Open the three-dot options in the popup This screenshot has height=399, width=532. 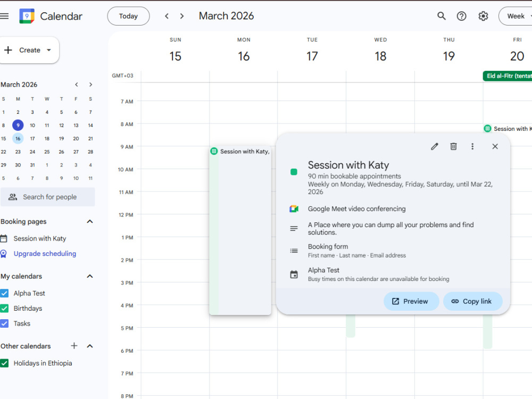pos(472,146)
